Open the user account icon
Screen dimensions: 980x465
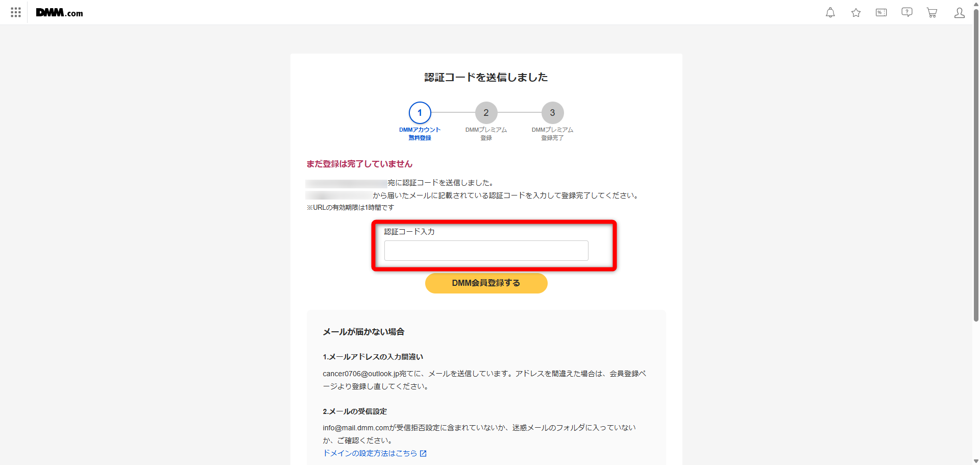960,12
